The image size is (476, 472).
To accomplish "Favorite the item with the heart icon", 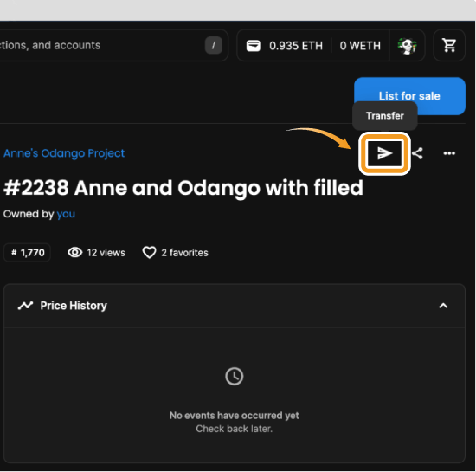I will pyautogui.click(x=149, y=252).
